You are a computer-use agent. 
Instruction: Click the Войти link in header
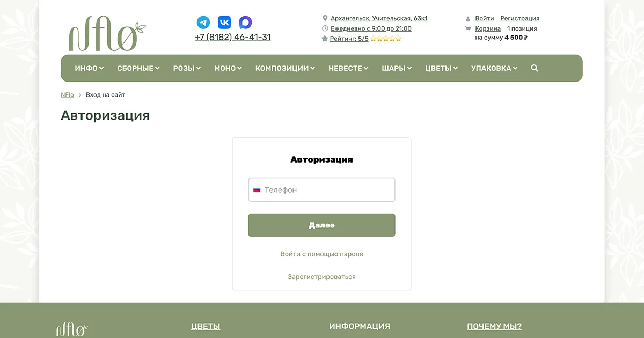(x=485, y=19)
